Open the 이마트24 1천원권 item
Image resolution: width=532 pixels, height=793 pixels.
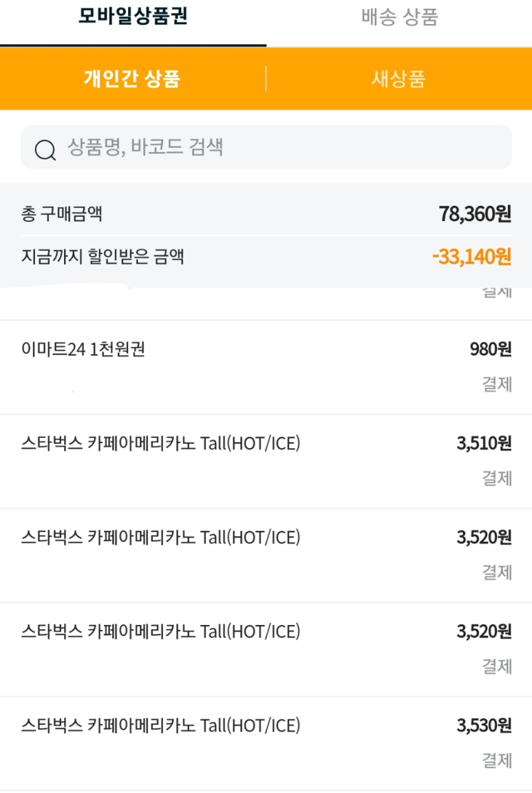[83, 350]
